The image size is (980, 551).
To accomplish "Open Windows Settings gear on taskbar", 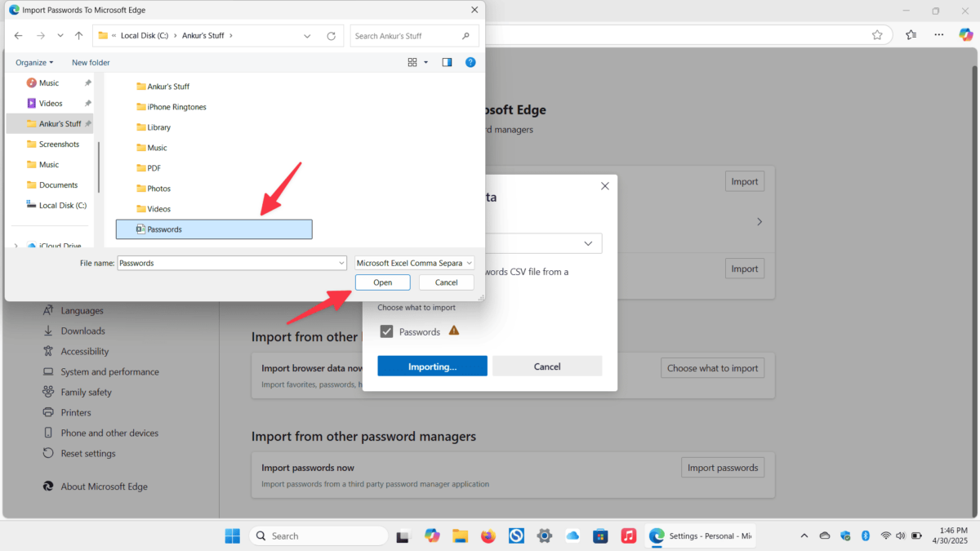I will click(544, 535).
